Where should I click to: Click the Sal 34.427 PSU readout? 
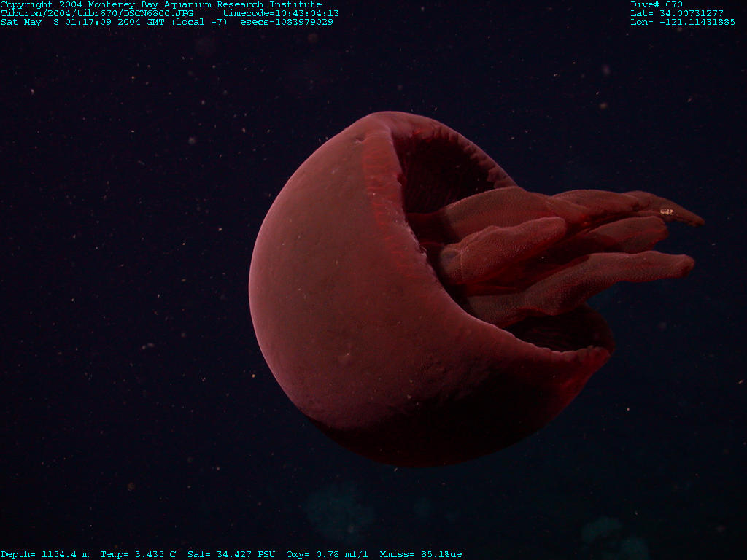[x=231, y=554]
